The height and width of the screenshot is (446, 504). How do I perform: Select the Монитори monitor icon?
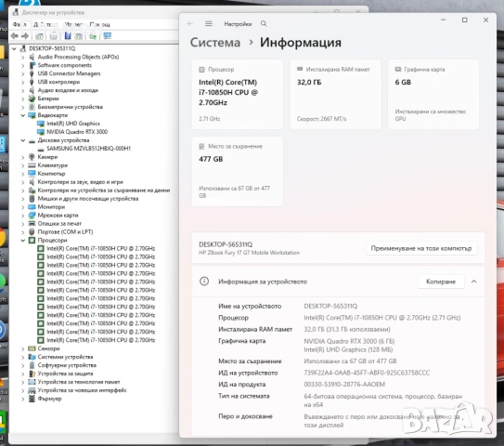32,207
